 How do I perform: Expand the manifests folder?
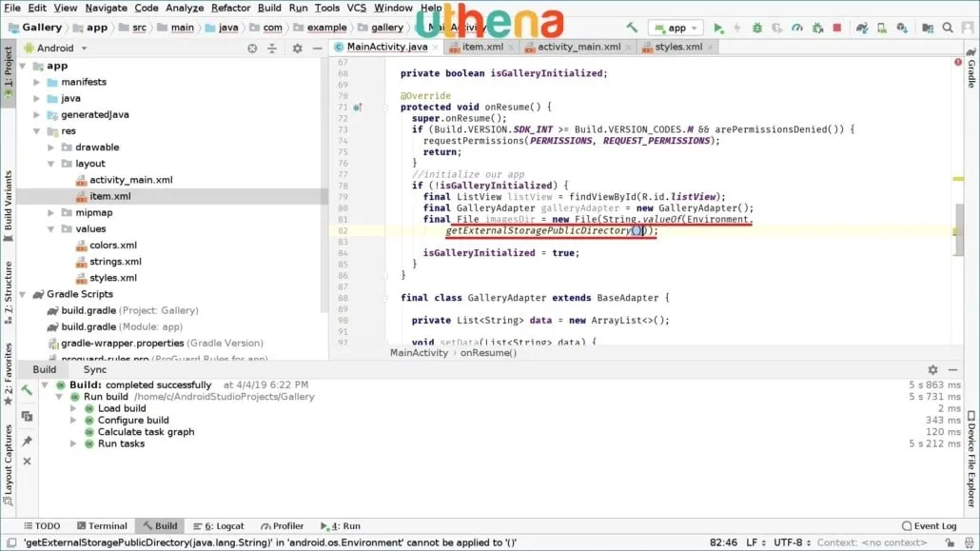point(37,82)
